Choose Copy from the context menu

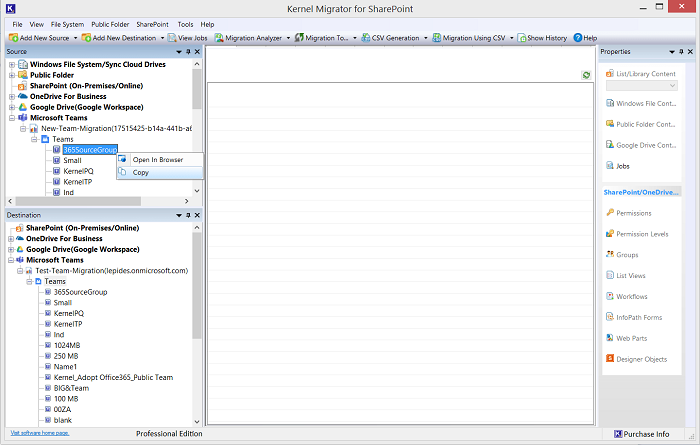(x=141, y=172)
